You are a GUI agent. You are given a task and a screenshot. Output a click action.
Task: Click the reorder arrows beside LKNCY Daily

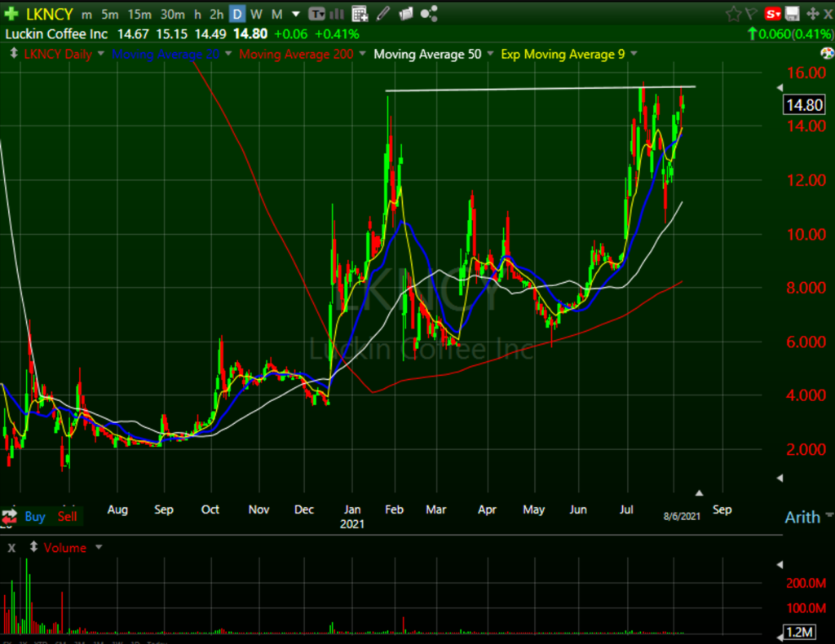(x=14, y=54)
